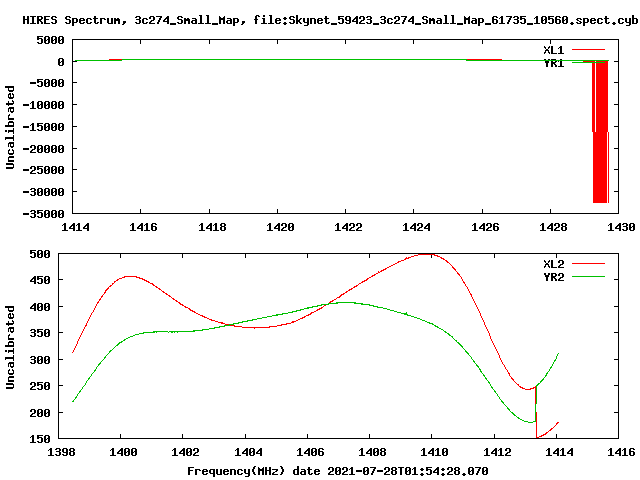Click the 1400 x-axis tick label
Screen dimensions: 640x480
click(x=123, y=452)
